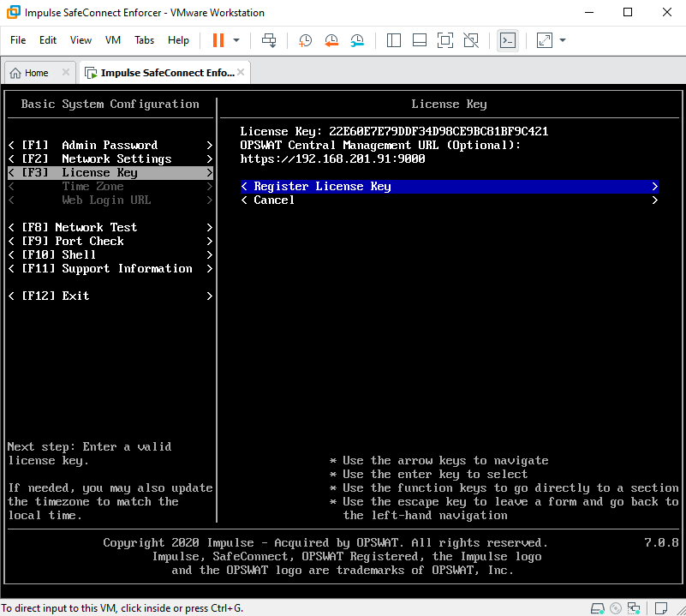Toggle the console view button

click(x=508, y=40)
